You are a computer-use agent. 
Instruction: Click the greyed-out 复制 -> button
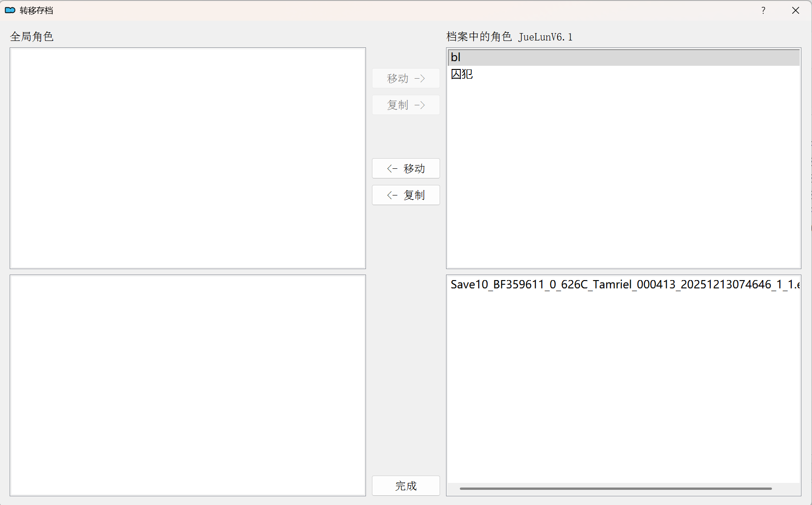(406, 105)
